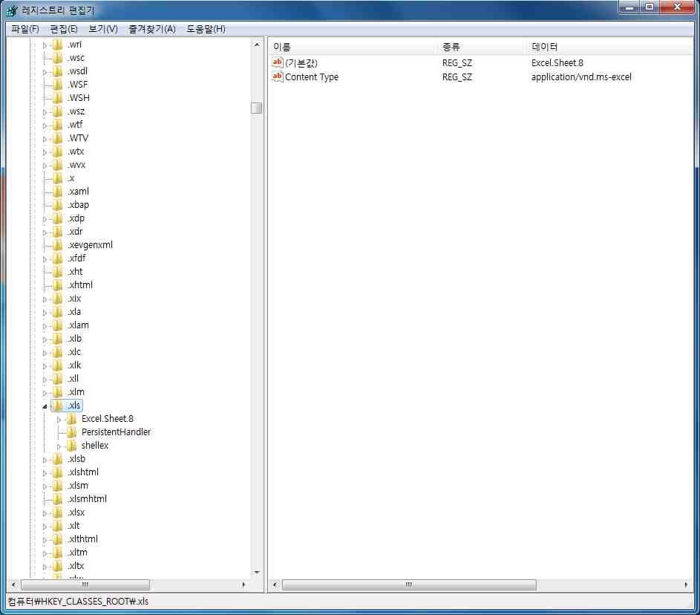
Task: Open the 파일(F) menu
Action: 25,29
